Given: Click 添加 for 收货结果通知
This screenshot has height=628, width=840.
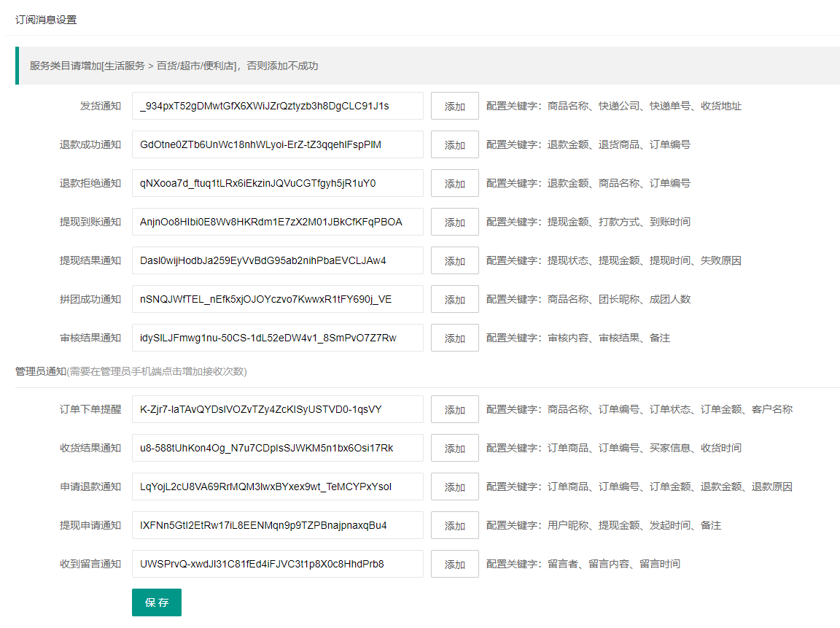Looking at the screenshot, I should pos(454,448).
